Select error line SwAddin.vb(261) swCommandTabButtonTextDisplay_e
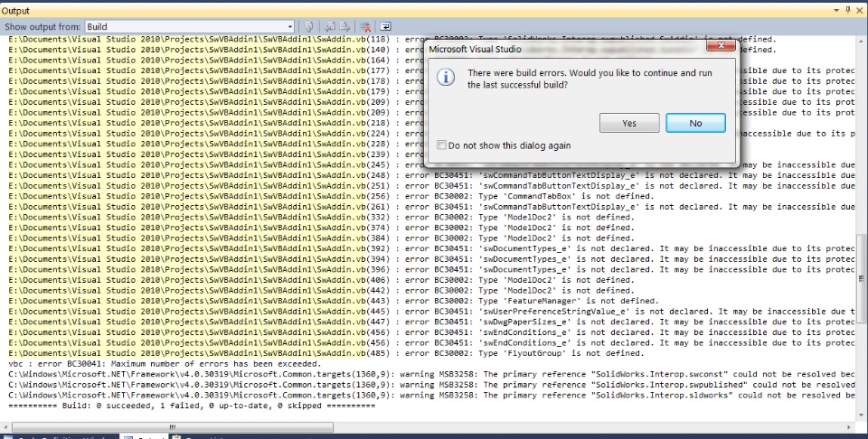The height and width of the screenshot is (439, 868). (x=432, y=207)
